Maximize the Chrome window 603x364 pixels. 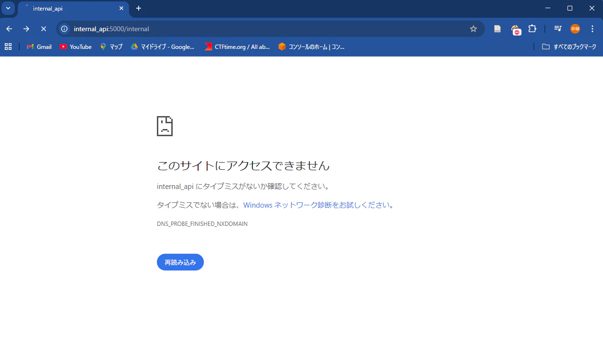click(x=570, y=8)
